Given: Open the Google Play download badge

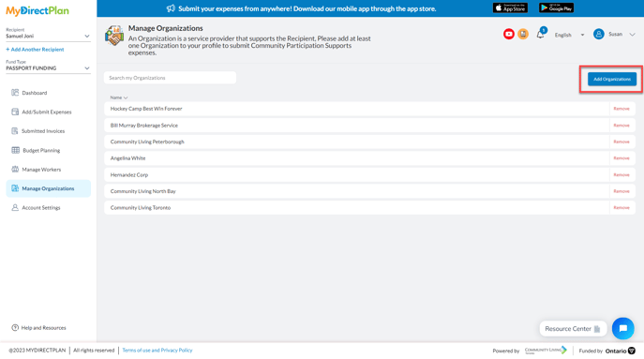Looking at the screenshot, I should pos(556,7).
